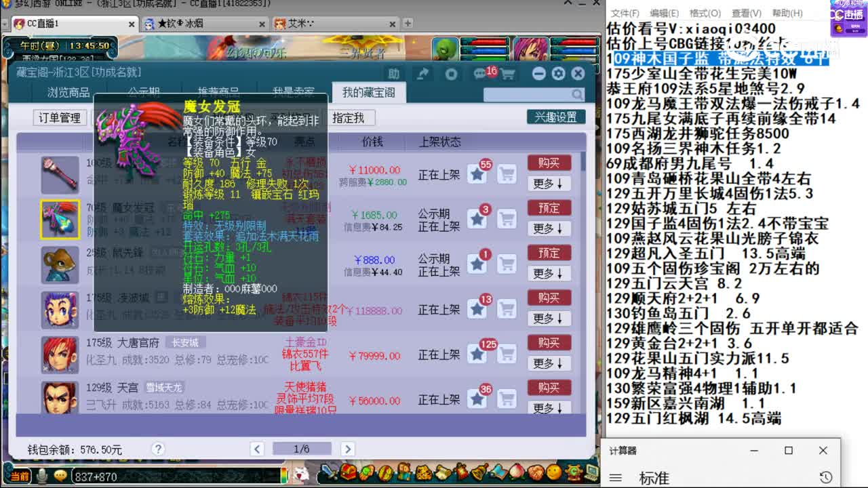The height and width of the screenshot is (488, 868).
Task: Click the listing scrollbar in 藏宝阁
Action: pyautogui.click(x=584, y=161)
